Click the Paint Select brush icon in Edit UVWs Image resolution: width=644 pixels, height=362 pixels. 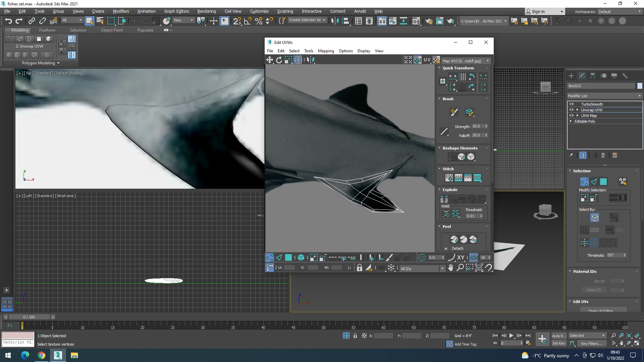[389, 257]
